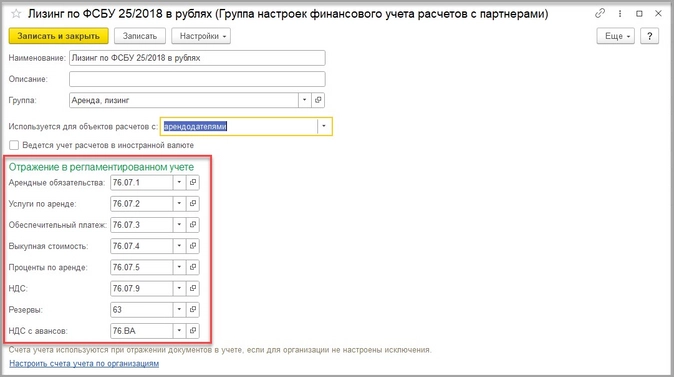
Task: Open account 63 Резервы card icon
Action: click(193, 309)
